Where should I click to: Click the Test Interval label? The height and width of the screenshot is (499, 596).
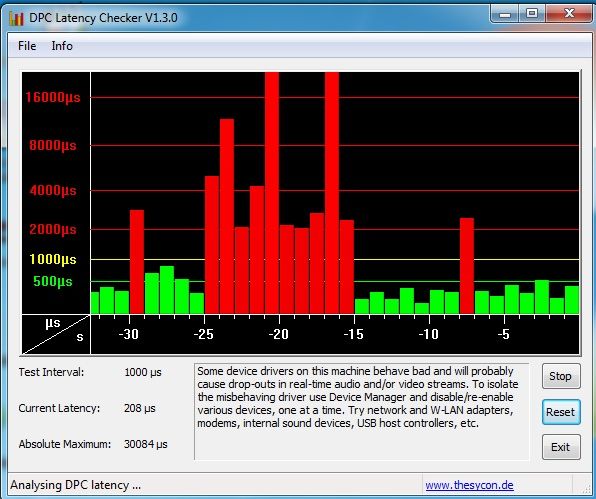coord(51,372)
